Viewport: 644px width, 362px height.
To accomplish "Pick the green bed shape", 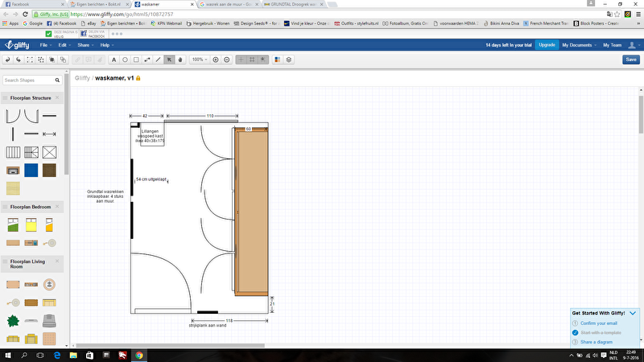I will (13, 225).
